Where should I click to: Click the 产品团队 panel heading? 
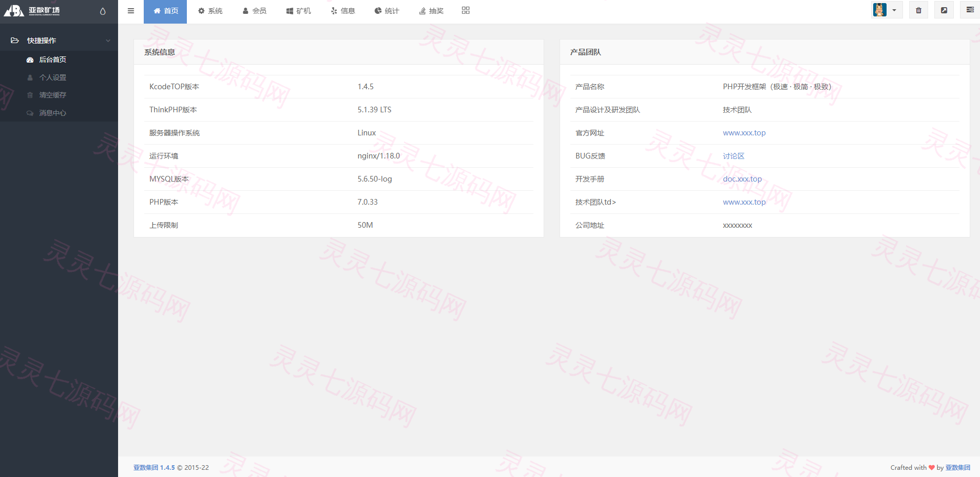[586, 52]
